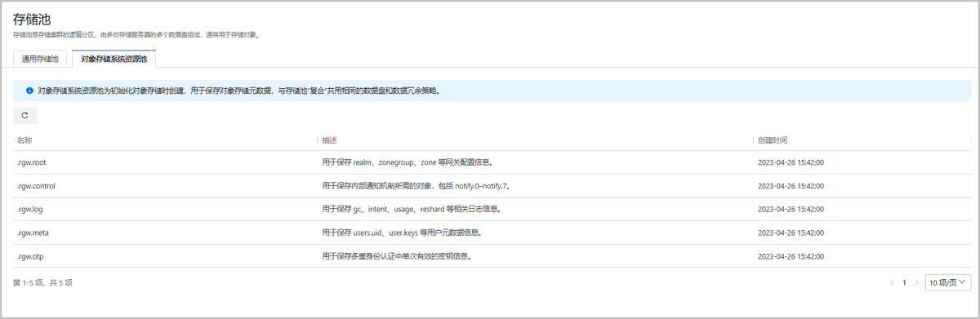Click the notice text about 对象存储系统资源池
980x319 pixels.
[239, 91]
